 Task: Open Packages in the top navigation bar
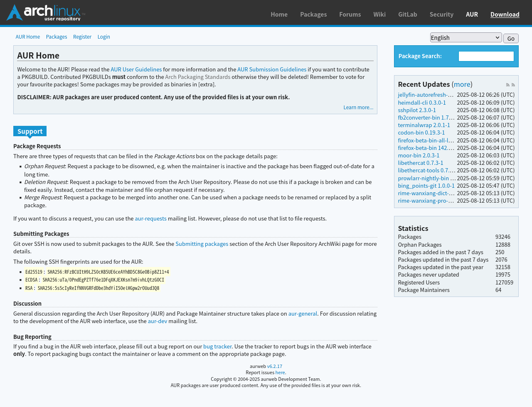[x=313, y=14]
